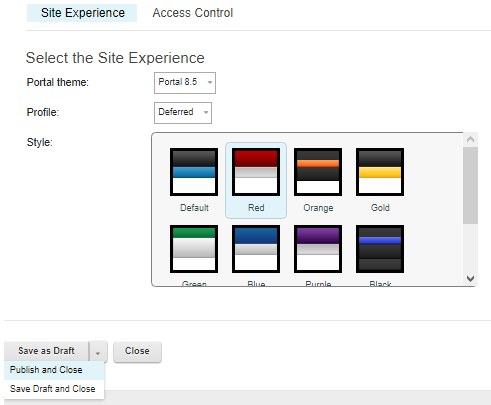
Task: Toggle the arrow beside Save as Draft
Action: pyautogui.click(x=98, y=352)
